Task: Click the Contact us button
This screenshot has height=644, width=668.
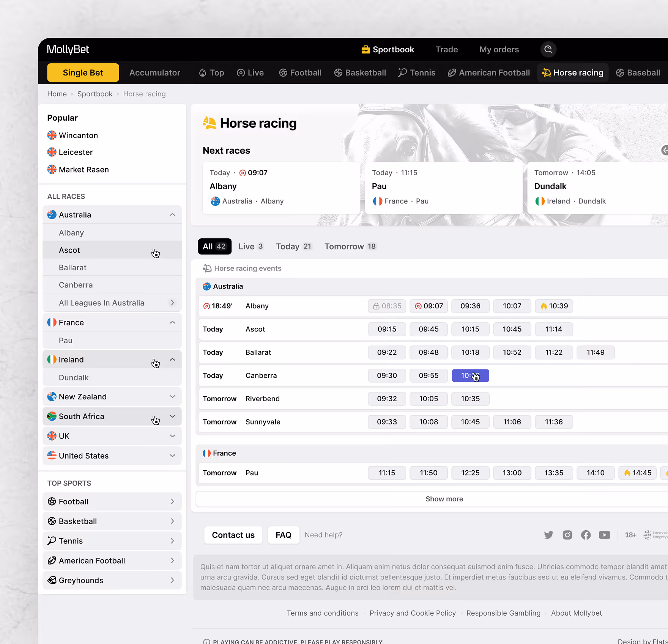Action: coord(233,535)
